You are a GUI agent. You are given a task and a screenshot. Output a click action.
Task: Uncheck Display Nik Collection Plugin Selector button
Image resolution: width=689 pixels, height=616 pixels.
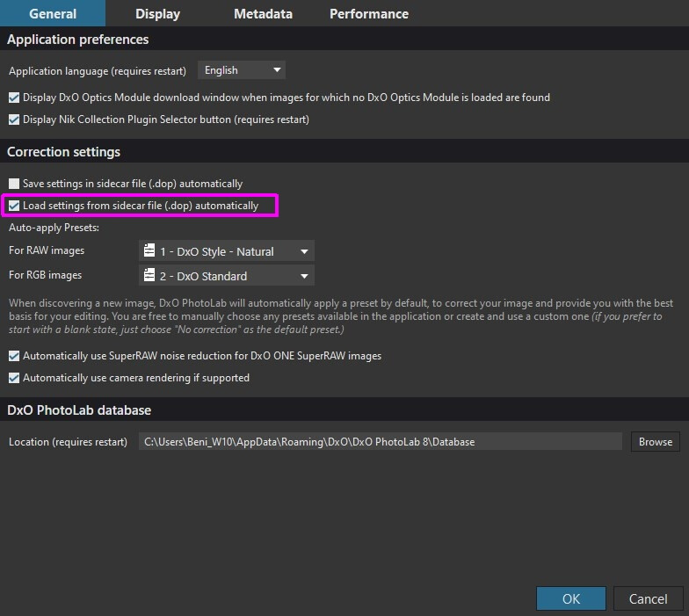[14, 120]
